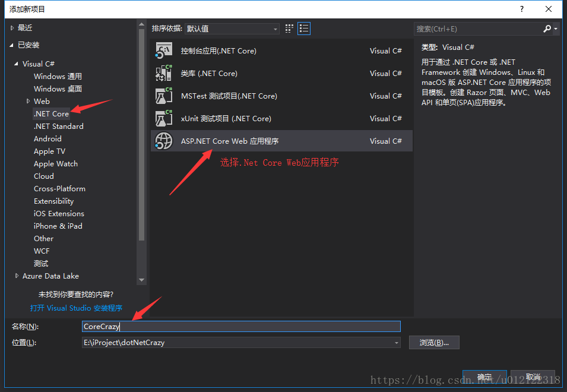This screenshot has width=567, height=392.
Task: Select the .NET Core category
Action: click(x=51, y=113)
